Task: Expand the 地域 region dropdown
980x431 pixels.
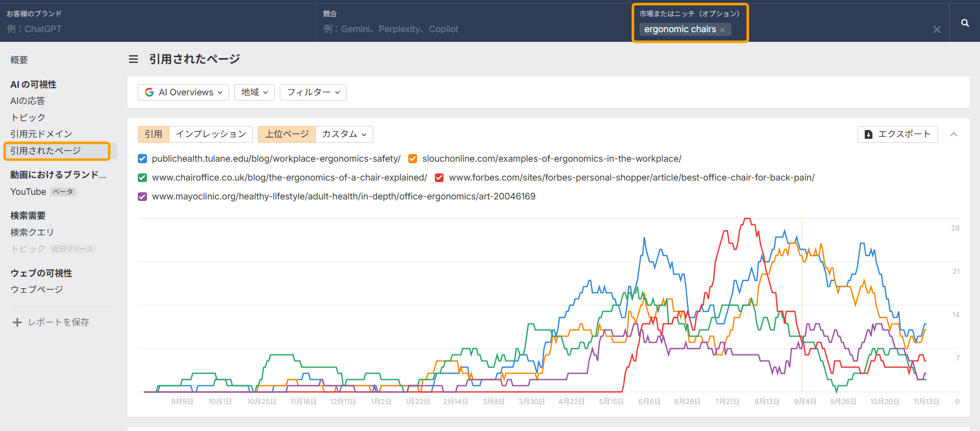Action: point(254,92)
